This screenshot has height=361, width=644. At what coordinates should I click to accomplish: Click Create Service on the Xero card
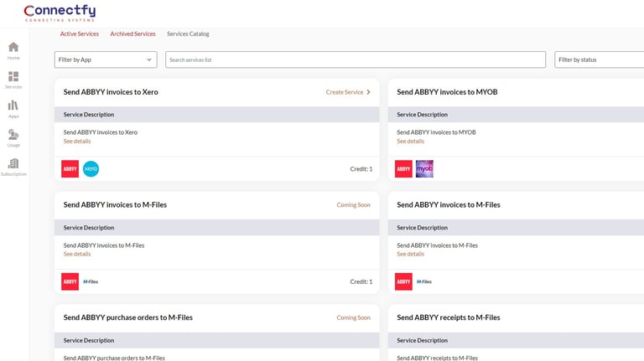(x=345, y=92)
